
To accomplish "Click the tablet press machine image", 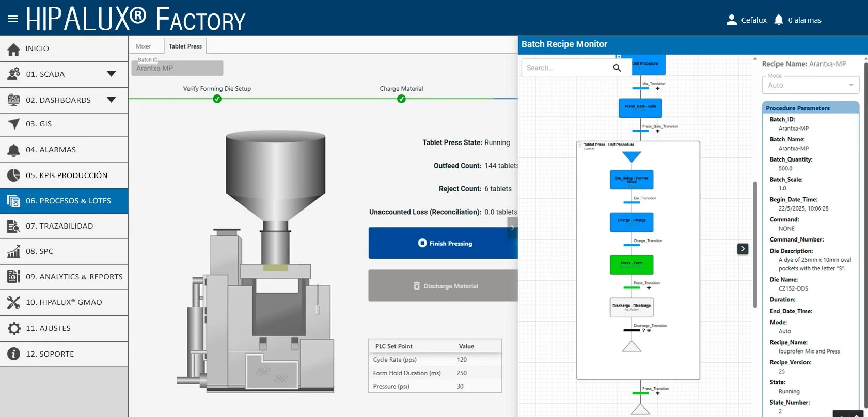I will pyautogui.click(x=256, y=261).
